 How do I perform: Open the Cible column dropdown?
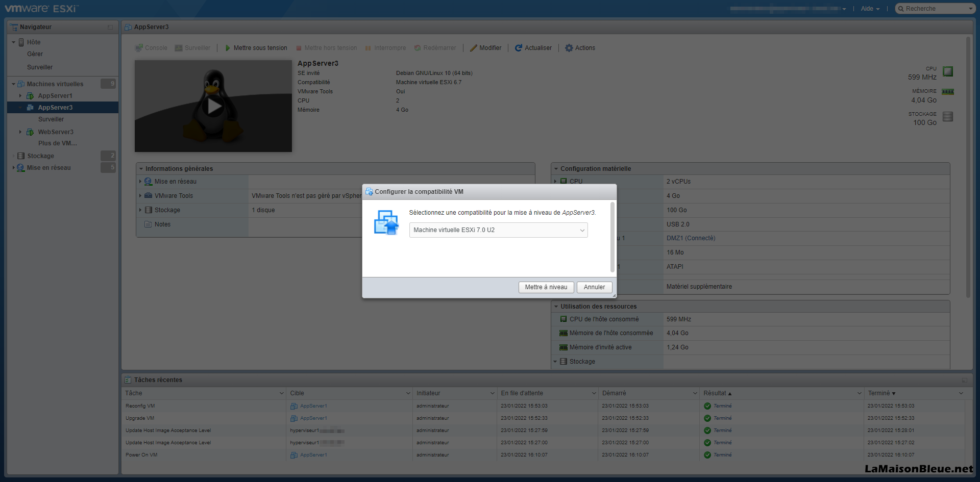[x=408, y=393]
